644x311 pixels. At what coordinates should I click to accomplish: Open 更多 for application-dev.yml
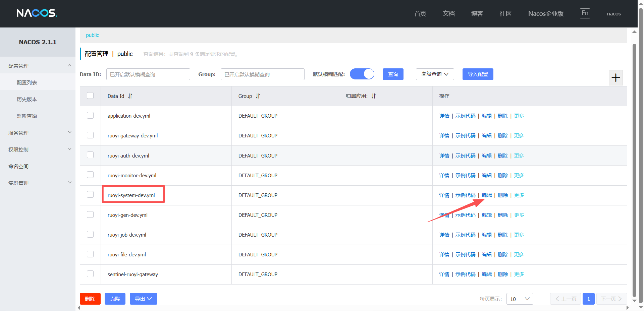coord(519,116)
